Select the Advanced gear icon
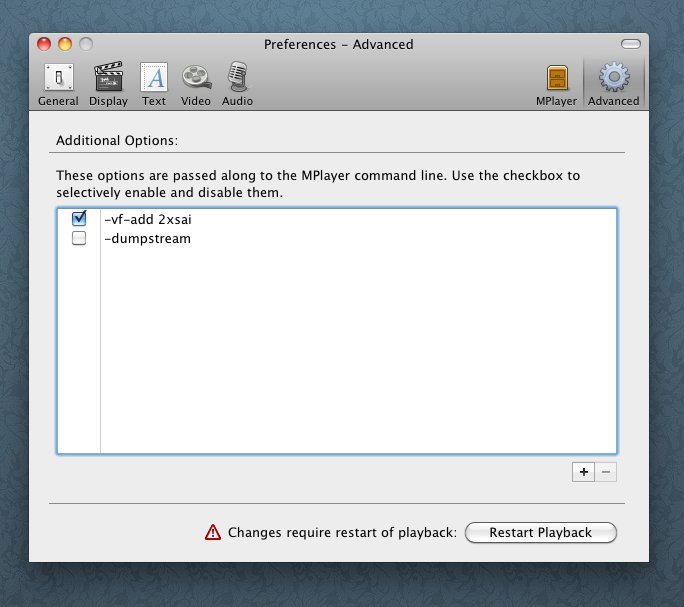 tap(613, 80)
